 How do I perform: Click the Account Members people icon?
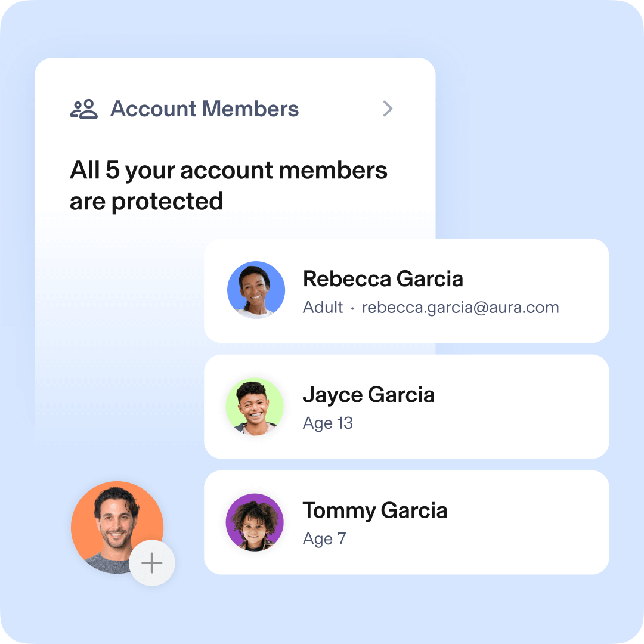(x=84, y=109)
